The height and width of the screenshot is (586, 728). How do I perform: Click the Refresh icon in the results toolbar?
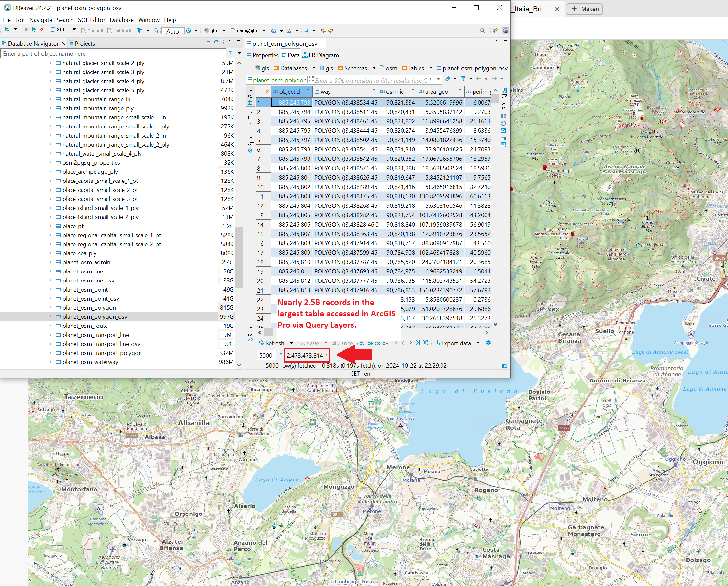click(x=262, y=343)
